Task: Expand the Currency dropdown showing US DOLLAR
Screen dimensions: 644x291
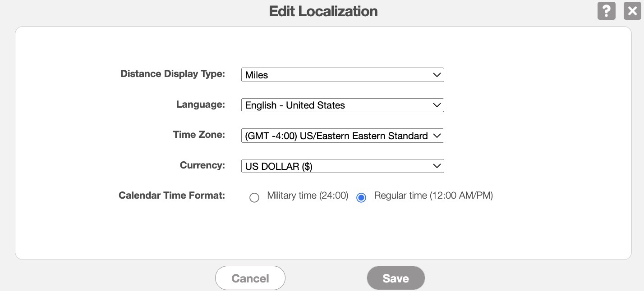Action: click(x=342, y=166)
